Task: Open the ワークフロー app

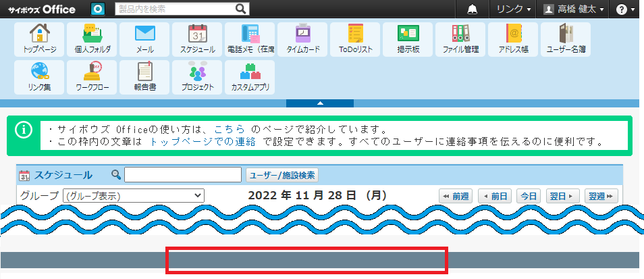Action: 92,77
